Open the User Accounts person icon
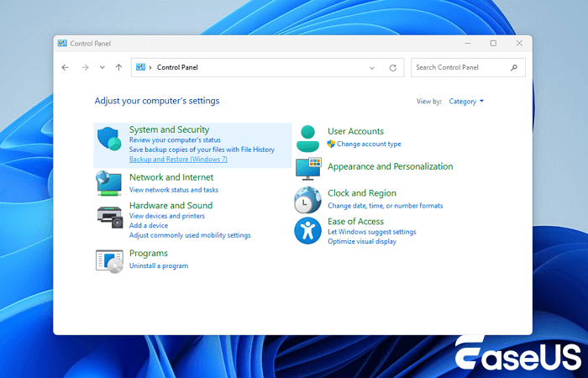 [x=307, y=139]
